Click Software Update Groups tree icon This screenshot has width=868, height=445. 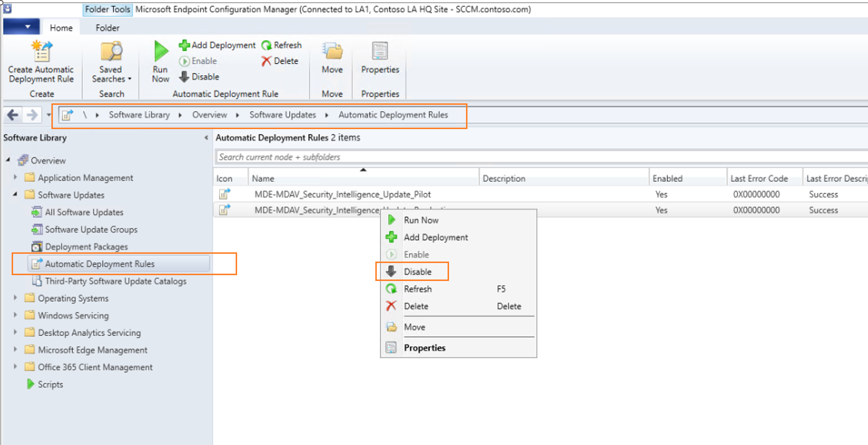[37, 229]
